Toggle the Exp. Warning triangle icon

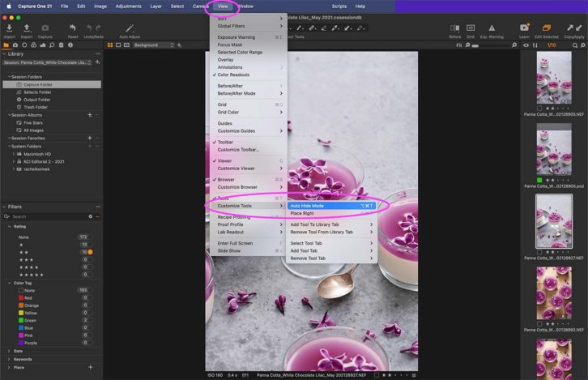click(492, 28)
